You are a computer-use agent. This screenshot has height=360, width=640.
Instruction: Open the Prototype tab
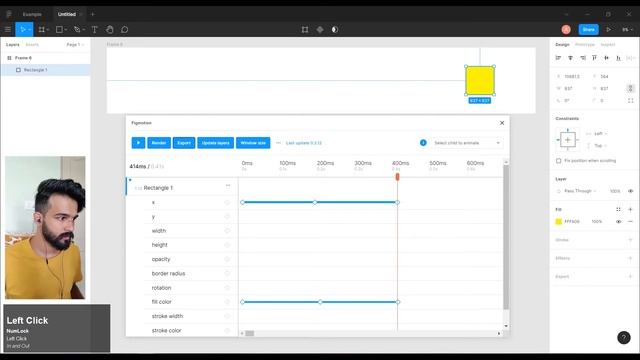tap(584, 44)
